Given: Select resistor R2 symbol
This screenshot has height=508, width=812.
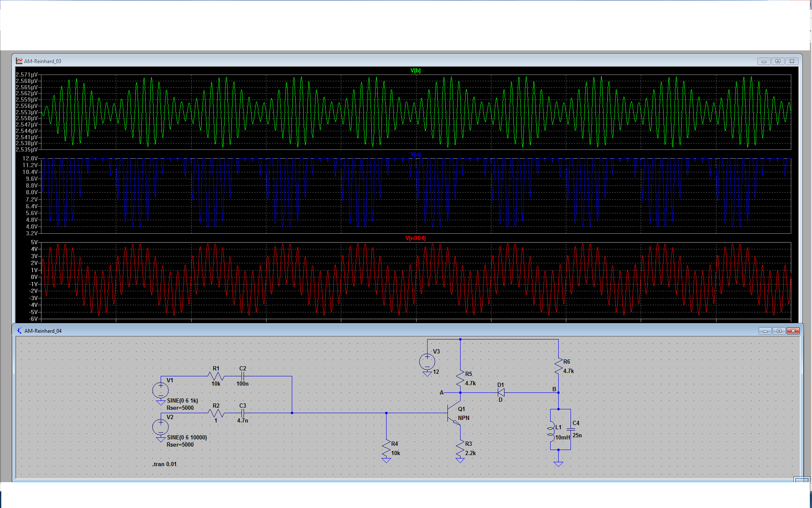Looking at the screenshot, I should [x=216, y=413].
